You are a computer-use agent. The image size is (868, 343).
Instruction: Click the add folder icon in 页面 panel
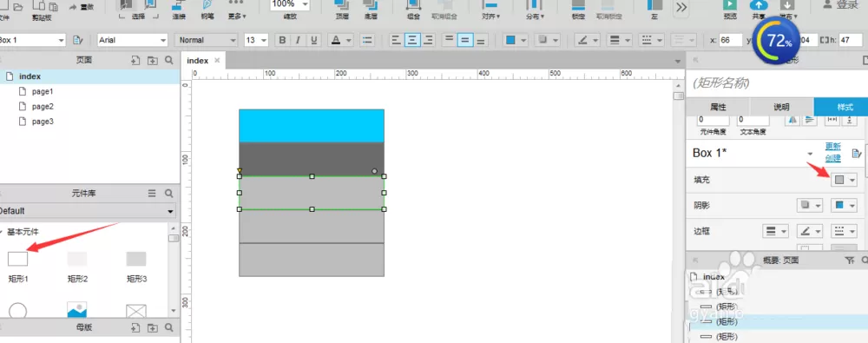[152, 61]
